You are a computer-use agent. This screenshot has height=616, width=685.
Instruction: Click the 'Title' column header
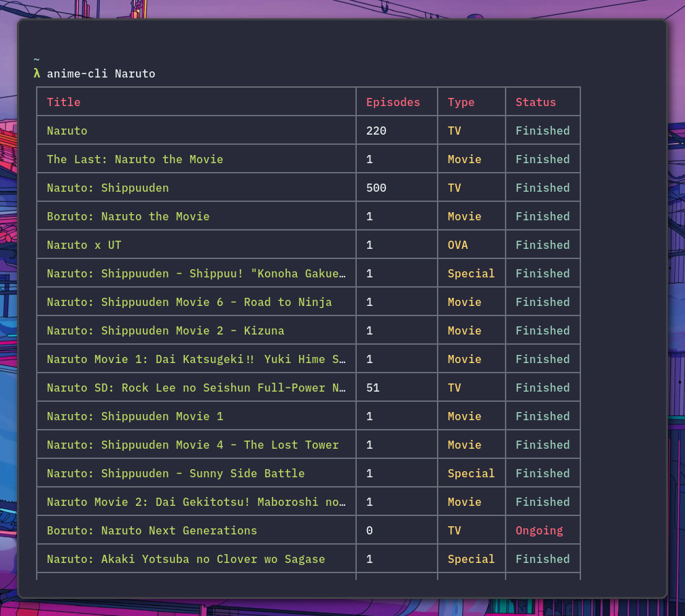(64, 102)
